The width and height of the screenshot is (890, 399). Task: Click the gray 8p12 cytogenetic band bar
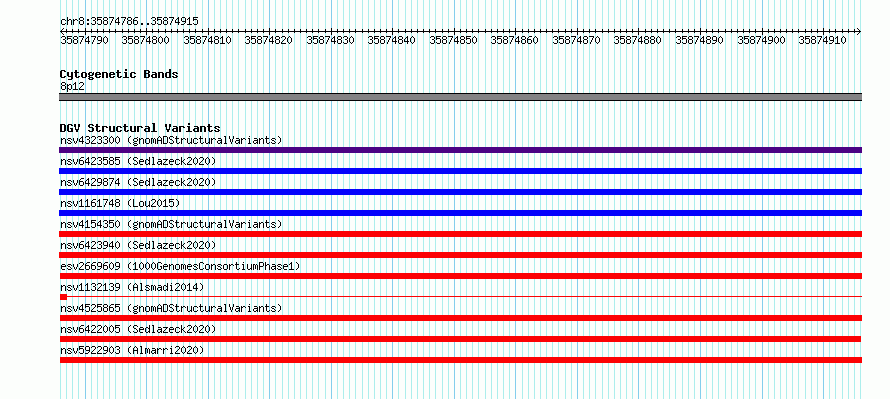pos(460,97)
